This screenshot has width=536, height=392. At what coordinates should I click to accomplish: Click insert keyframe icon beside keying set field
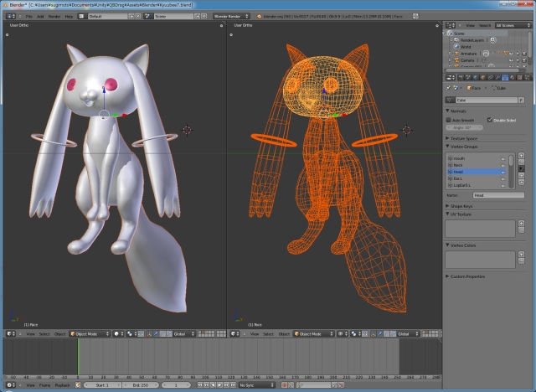point(334,384)
